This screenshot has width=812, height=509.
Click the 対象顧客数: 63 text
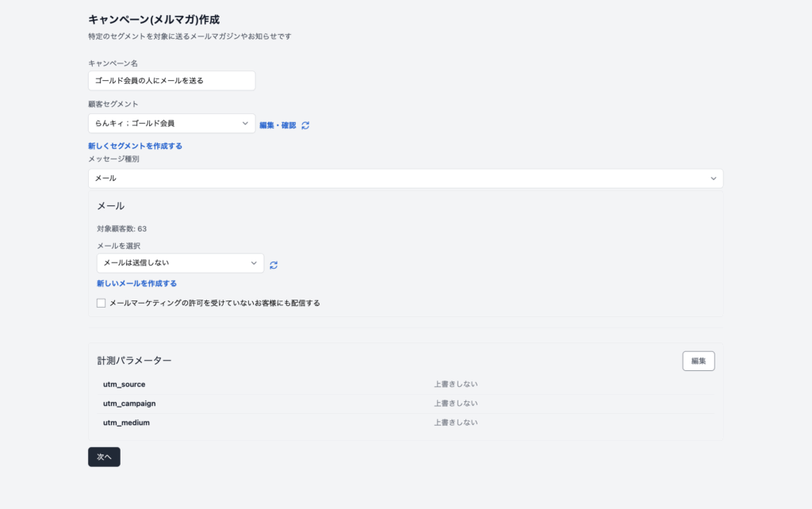[x=121, y=228]
